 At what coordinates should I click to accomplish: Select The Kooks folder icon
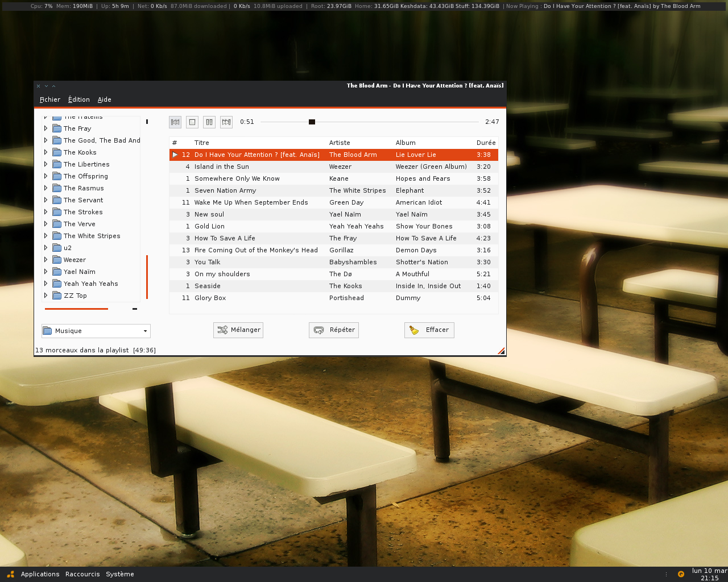coord(57,152)
